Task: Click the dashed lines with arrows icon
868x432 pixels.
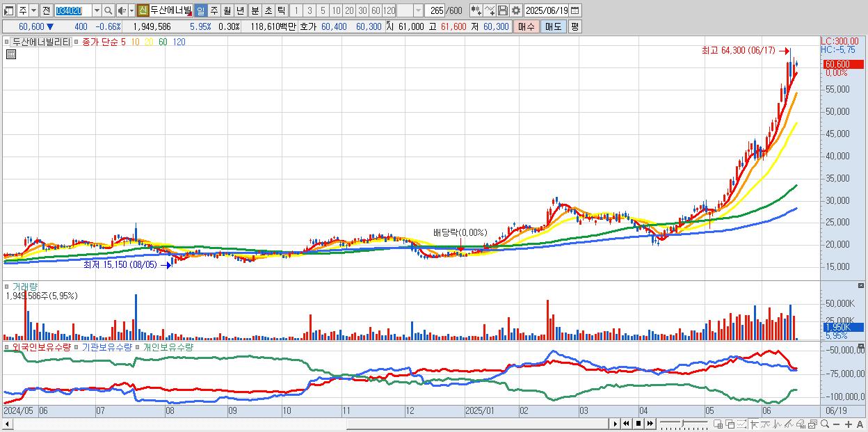Action: 741,424
